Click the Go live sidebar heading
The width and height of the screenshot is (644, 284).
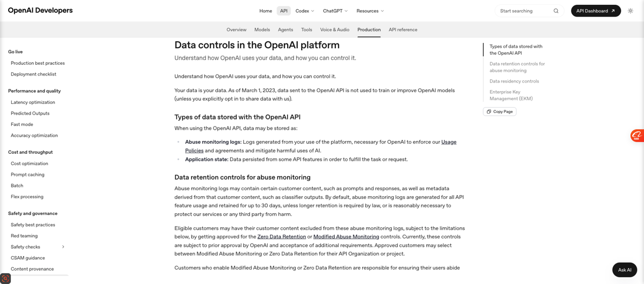[16, 52]
